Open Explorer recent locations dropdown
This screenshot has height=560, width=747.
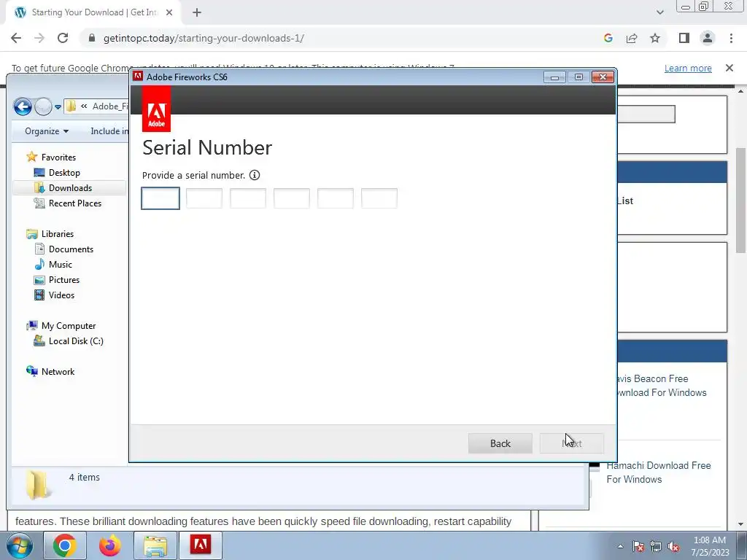(58, 106)
